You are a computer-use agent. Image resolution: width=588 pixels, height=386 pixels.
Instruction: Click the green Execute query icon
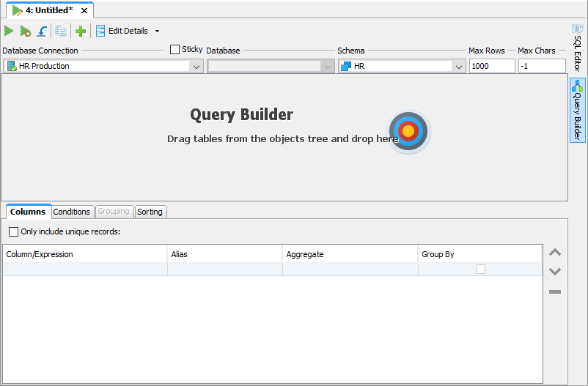pyautogui.click(x=9, y=31)
